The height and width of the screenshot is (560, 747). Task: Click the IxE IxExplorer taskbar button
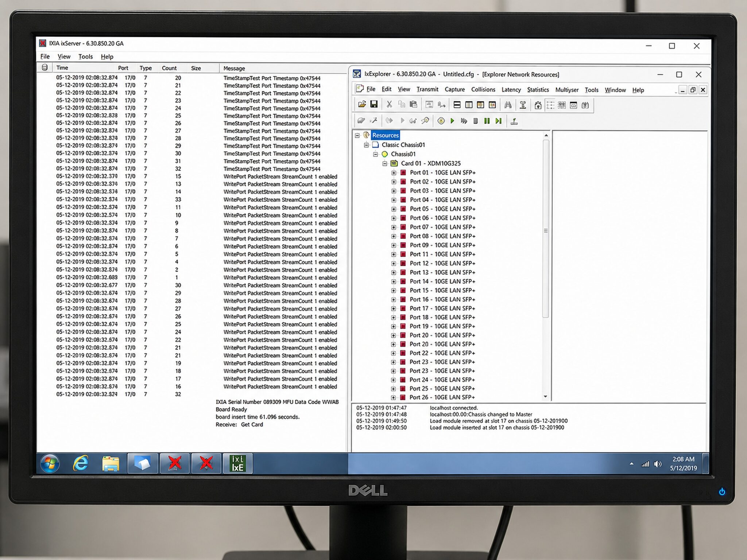[x=237, y=463]
